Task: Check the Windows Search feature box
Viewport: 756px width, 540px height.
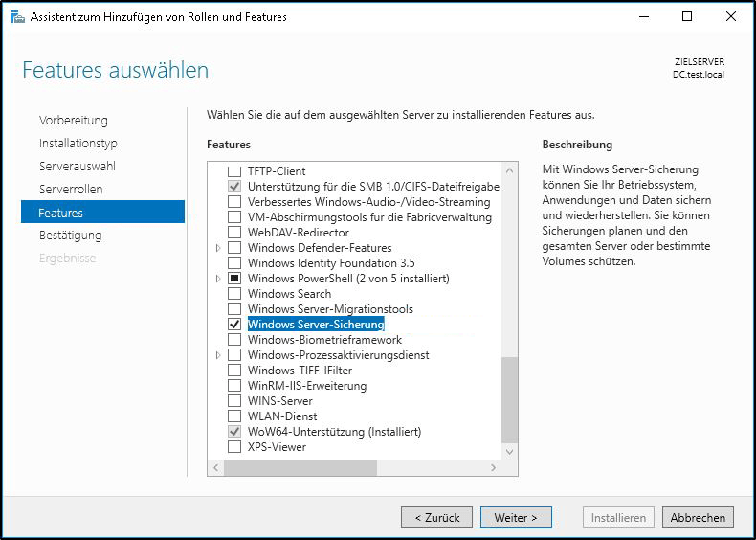Action: click(234, 294)
